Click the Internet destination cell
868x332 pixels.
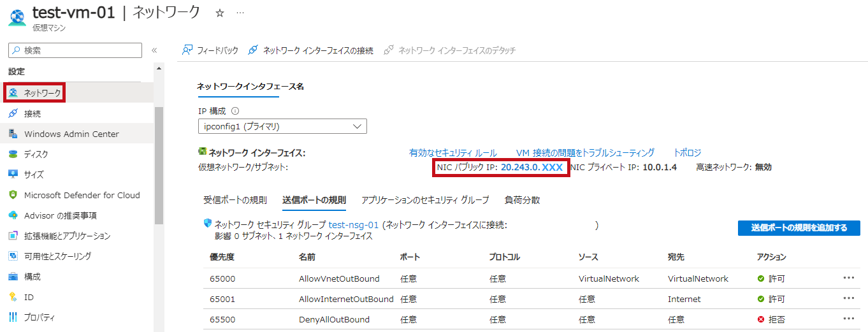coord(684,299)
